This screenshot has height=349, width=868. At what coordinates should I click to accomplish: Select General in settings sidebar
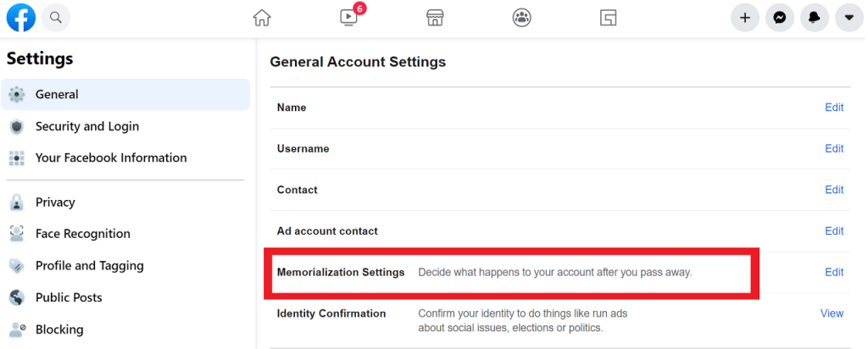(125, 95)
